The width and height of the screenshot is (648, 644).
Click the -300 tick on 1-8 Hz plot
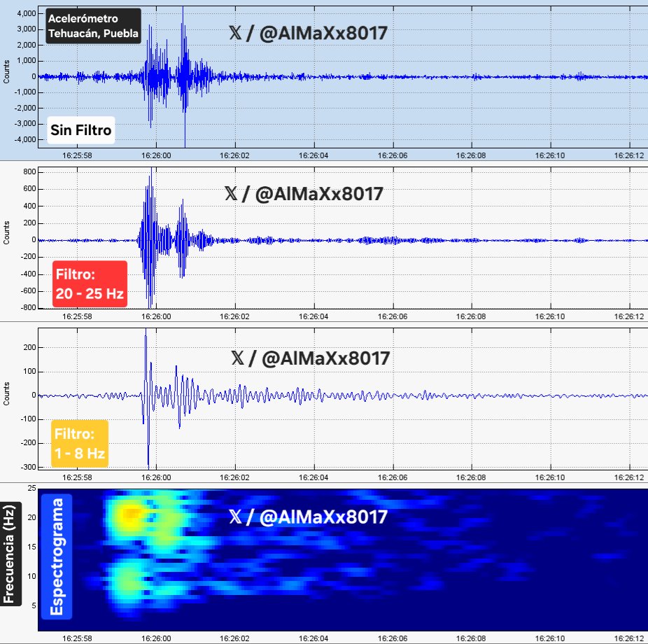pos(29,467)
